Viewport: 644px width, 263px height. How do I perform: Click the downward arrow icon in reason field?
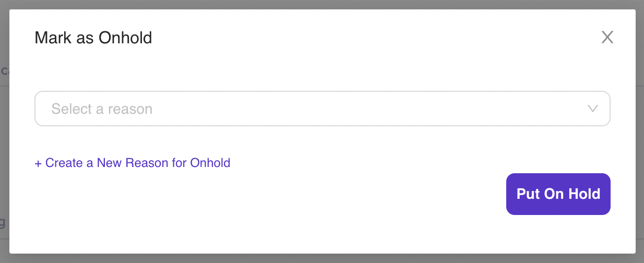point(592,109)
